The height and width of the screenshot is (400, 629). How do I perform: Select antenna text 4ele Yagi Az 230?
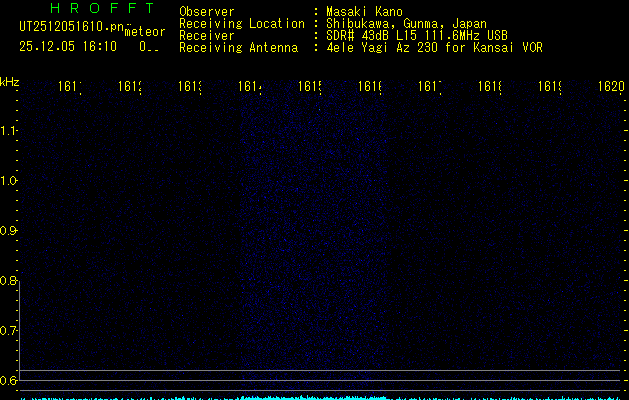pos(382,48)
